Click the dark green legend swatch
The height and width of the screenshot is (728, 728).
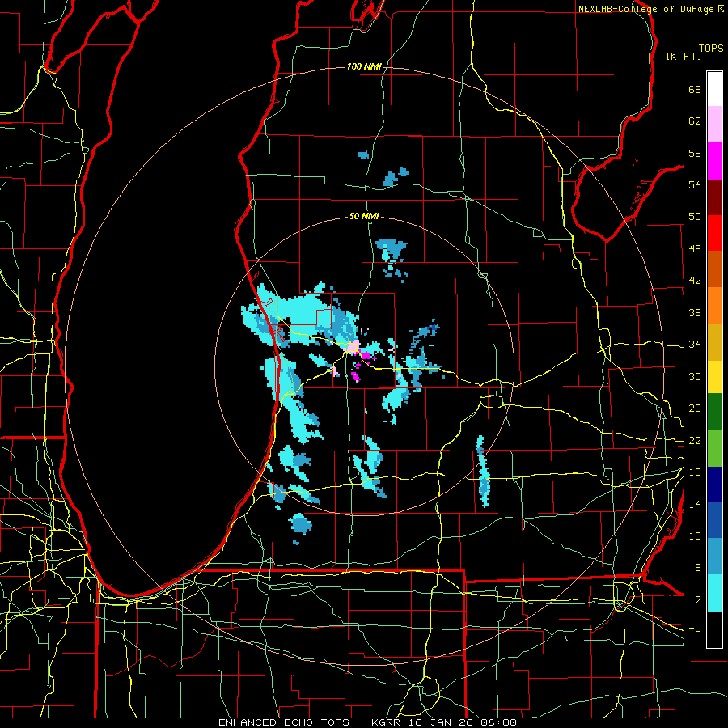pyautogui.click(x=714, y=412)
